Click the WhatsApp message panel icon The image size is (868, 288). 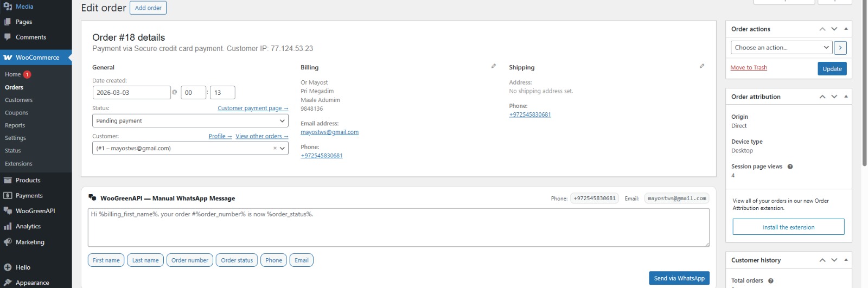click(x=92, y=198)
